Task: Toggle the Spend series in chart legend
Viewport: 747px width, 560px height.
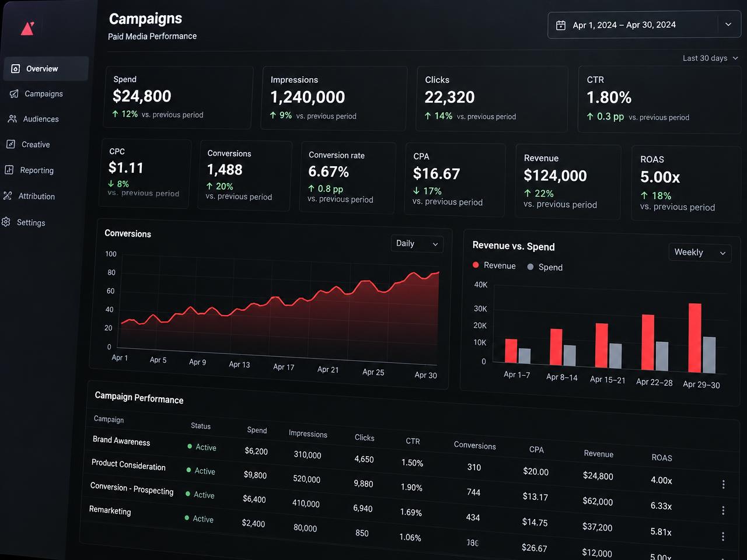Action: [544, 267]
